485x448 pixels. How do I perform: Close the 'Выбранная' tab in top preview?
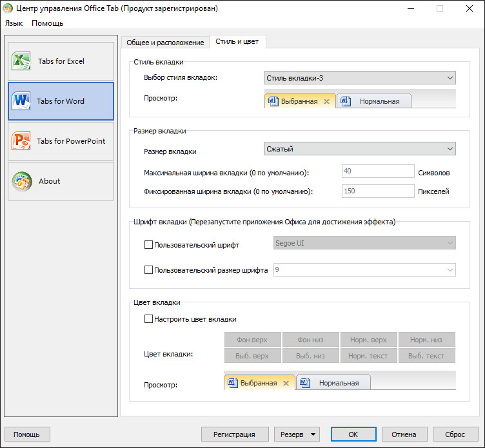coord(326,101)
